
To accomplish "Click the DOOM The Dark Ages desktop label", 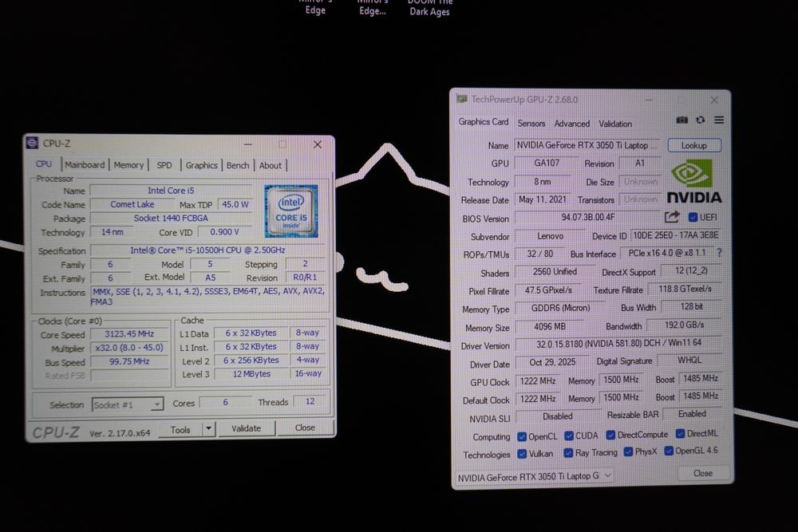I will [429, 7].
